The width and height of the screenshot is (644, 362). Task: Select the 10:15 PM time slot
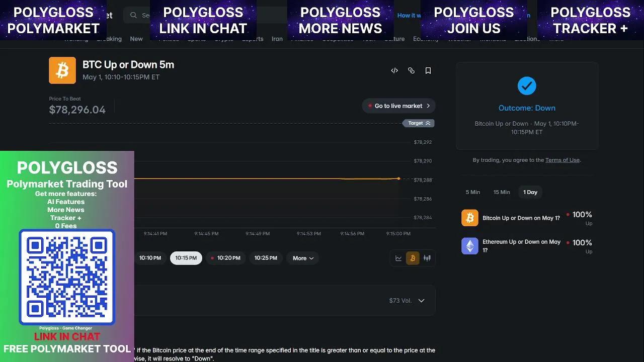(186, 258)
